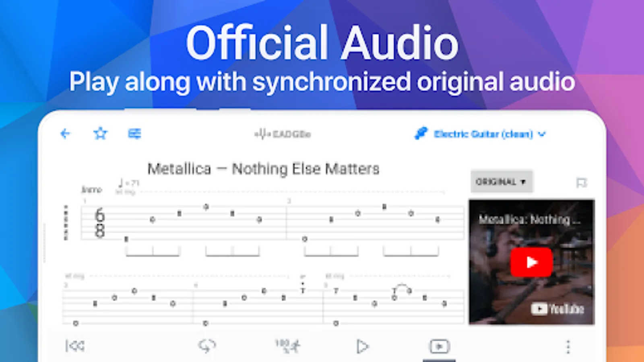
Task: Open the ORIGINAL version dropdown
Action: tap(502, 182)
